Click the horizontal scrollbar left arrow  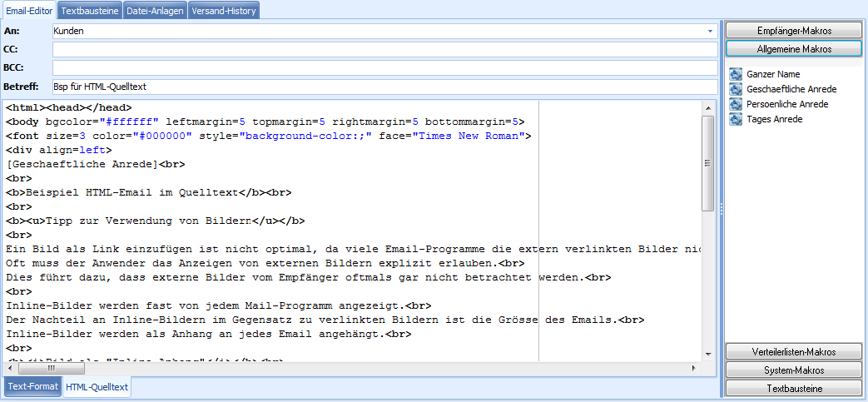point(9,368)
